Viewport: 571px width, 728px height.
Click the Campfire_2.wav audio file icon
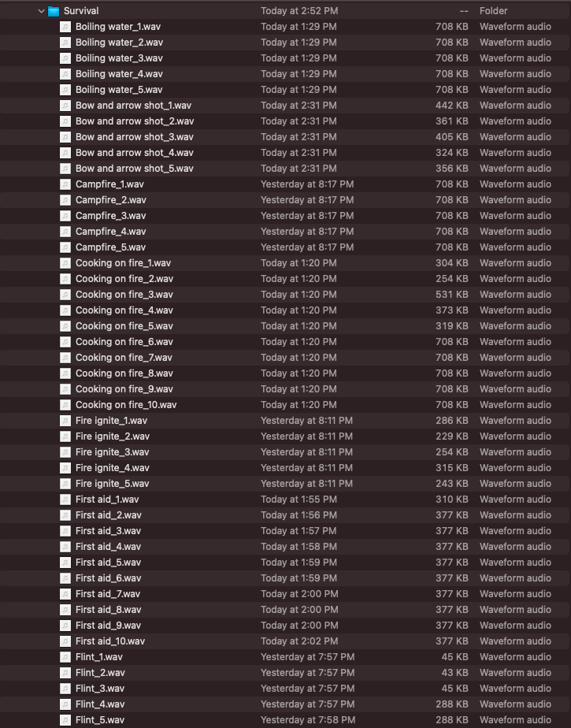[x=65, y=200]
